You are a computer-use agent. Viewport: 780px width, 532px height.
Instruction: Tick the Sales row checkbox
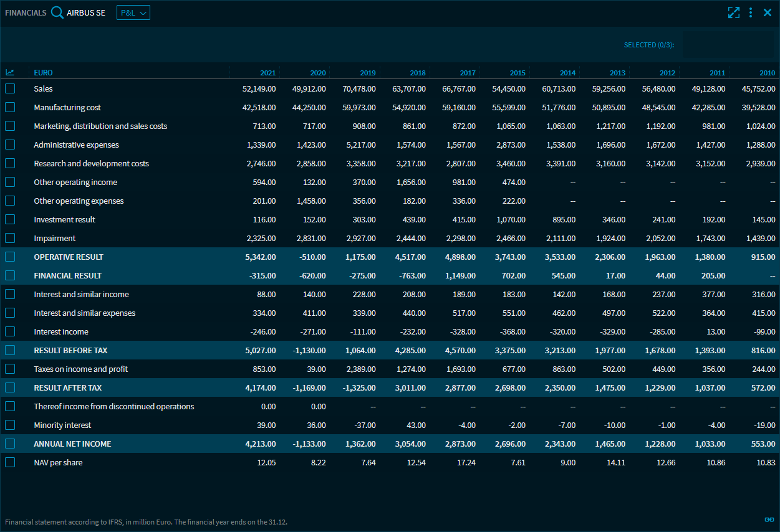click(x=10, y=89)
